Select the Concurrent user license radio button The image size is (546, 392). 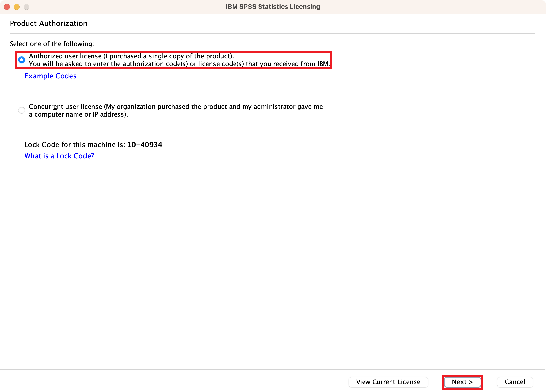click(x=22, y=110)
